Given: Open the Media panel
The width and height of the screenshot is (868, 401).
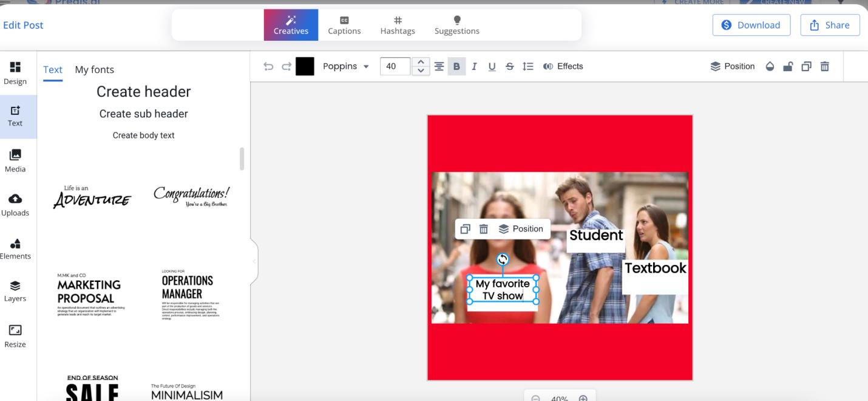Looking at the screenshot, I should [x=15, y=161].
